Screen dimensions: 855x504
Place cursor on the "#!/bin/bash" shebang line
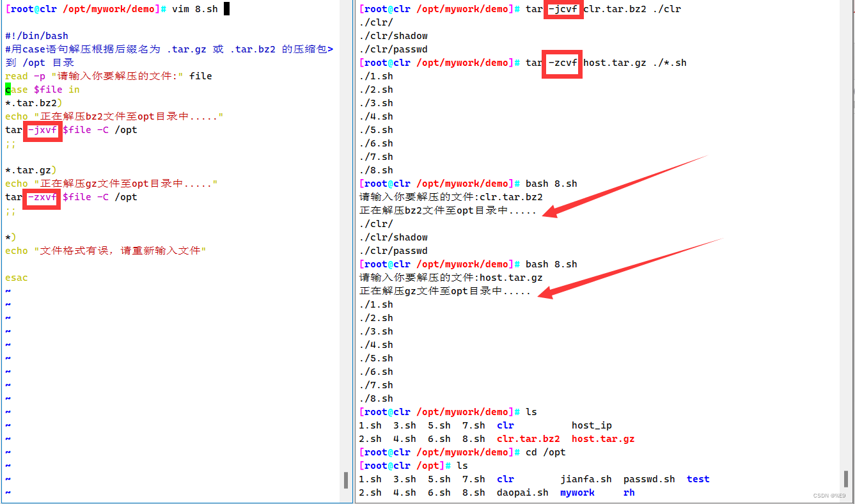click(36, 36)
